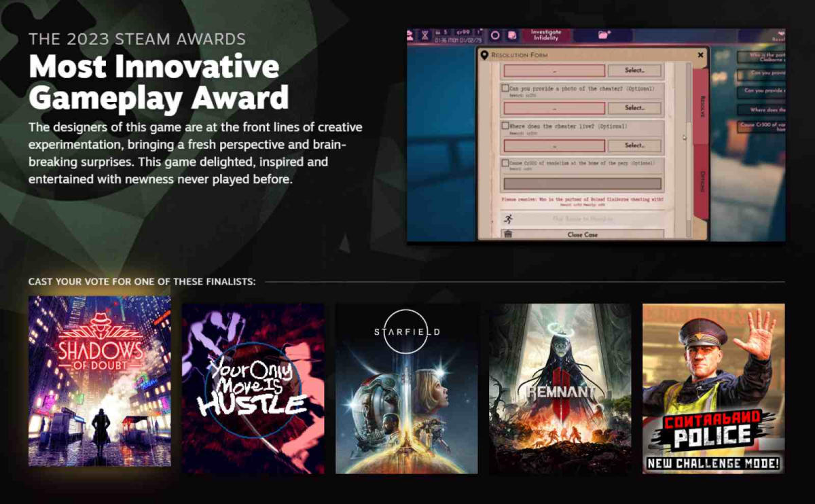This screenshot has width=815, height=504.
Task: Tick the 'Where does the cheater live' checkbox
Action: point(505,126)
